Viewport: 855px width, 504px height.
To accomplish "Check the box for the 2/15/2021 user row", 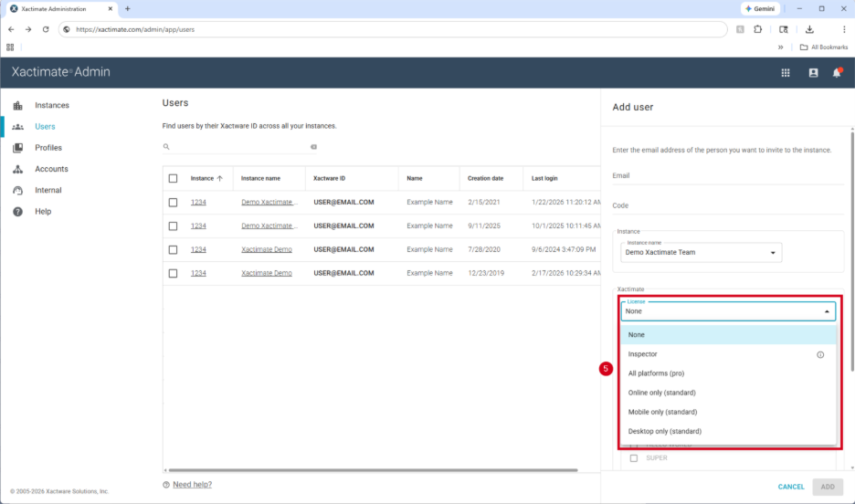I will point(173,202).
